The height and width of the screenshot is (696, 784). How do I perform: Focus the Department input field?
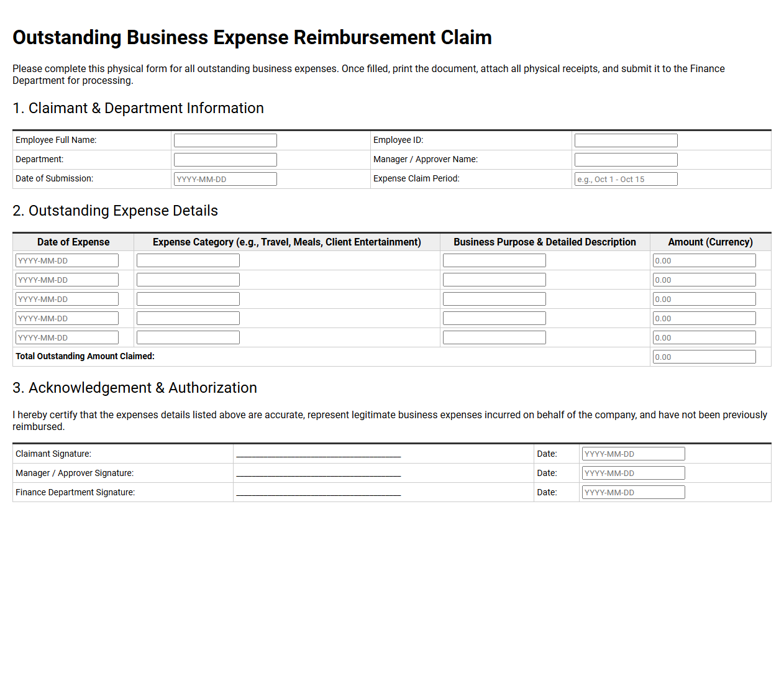(x=226, y=160)
